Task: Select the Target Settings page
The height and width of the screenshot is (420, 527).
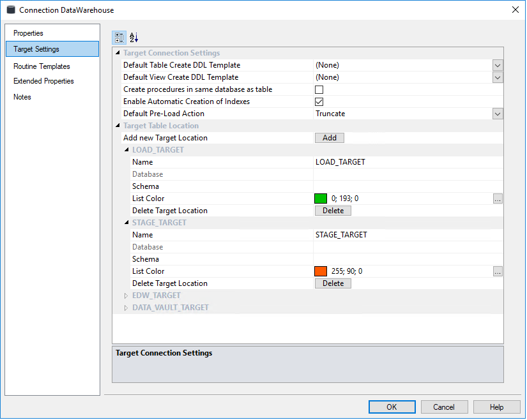Action: pyautogui.click(x=52, y=49)
